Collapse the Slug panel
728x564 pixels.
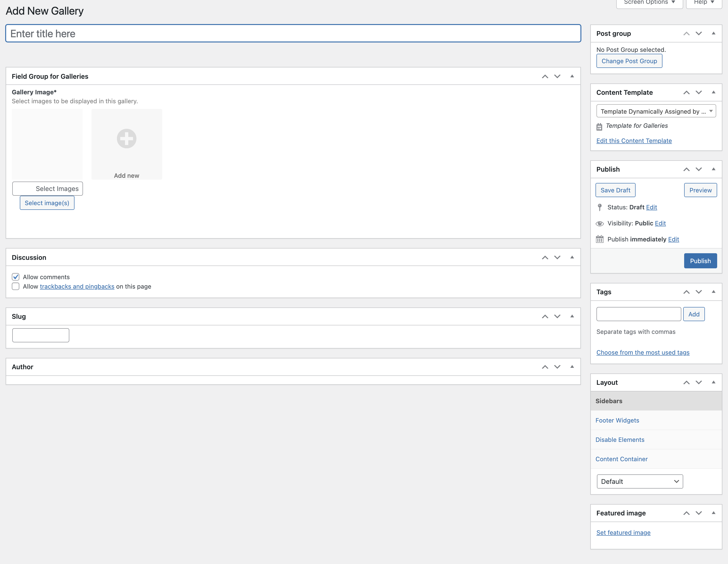point(572,316)
